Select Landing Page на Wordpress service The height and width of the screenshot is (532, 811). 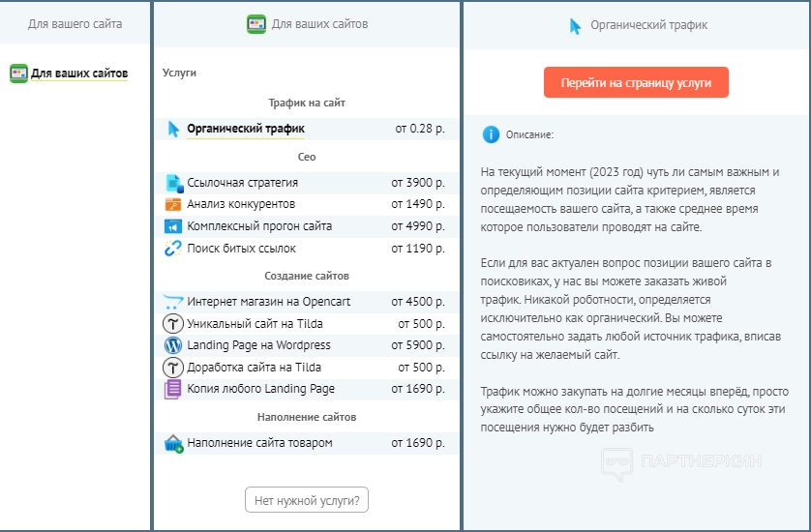258,345
